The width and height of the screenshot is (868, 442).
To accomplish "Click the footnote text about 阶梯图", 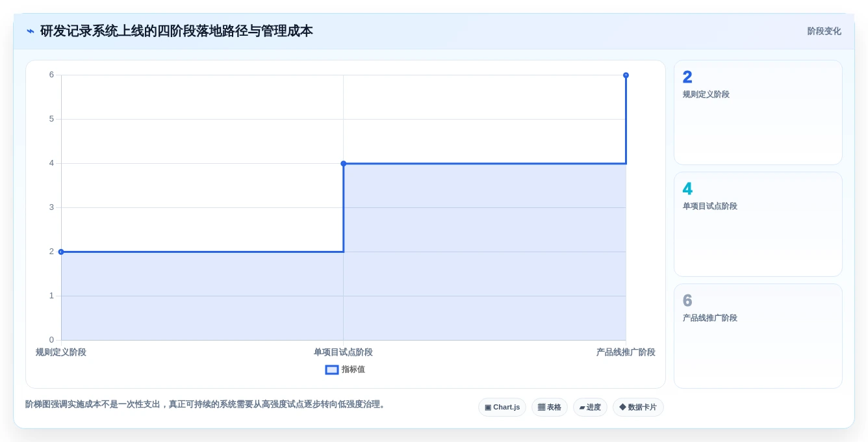I will coord(207,404).
